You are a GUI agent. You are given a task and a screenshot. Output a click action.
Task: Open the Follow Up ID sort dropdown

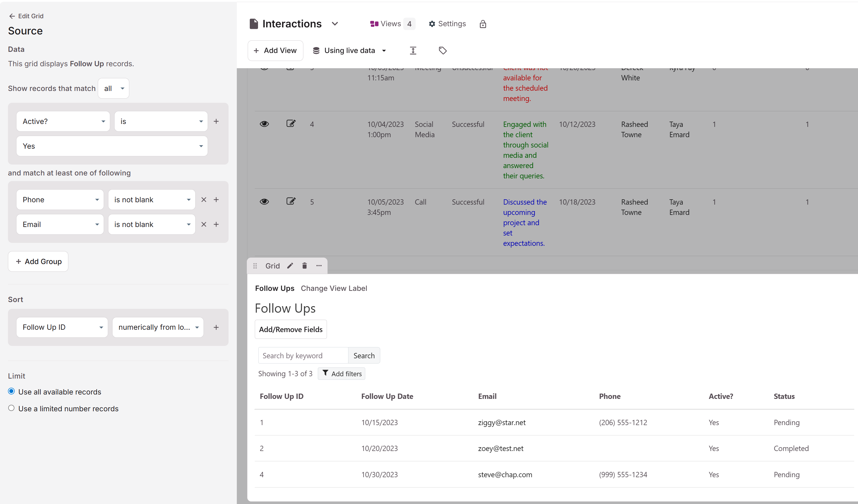[62, 327]
